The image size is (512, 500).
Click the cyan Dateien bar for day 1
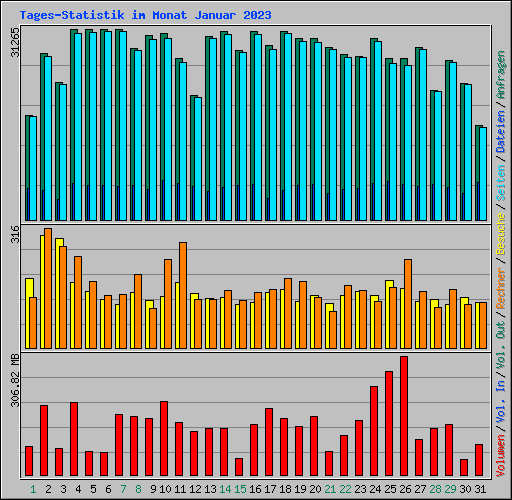[33, 168]
